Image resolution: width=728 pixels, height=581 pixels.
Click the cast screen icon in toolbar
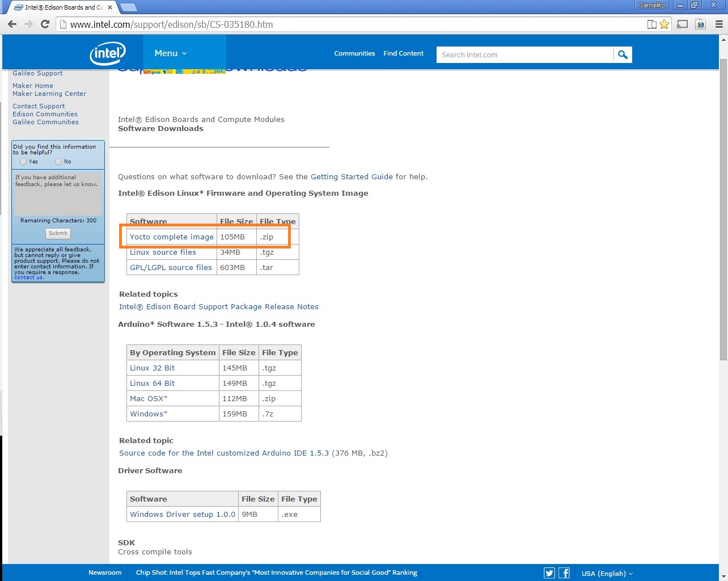click(683, 24)
